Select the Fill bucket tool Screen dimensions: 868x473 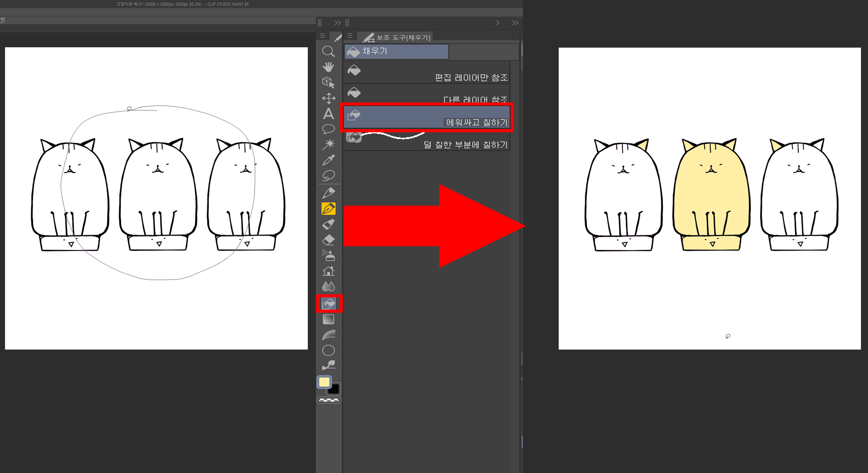(x=328, y=304)
